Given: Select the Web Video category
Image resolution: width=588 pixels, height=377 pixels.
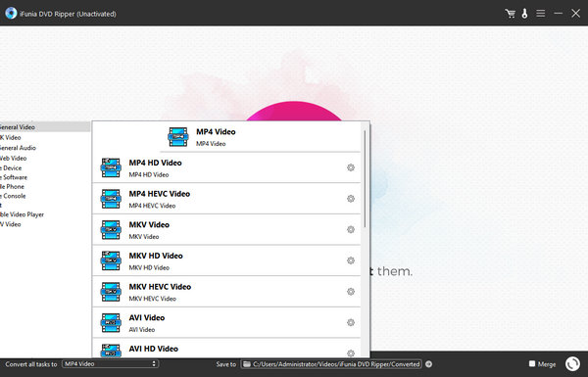Looking at the screenshot, I should click(14, 159).
